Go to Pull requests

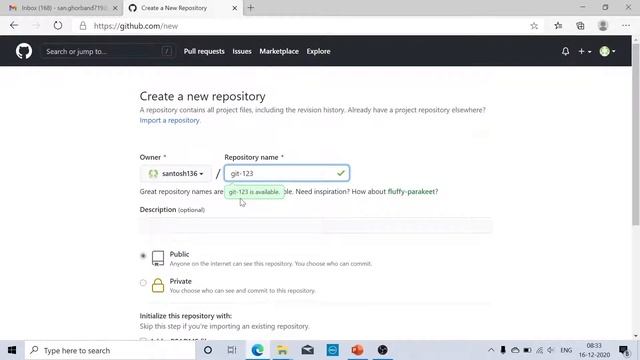click(x=204, y=51)
